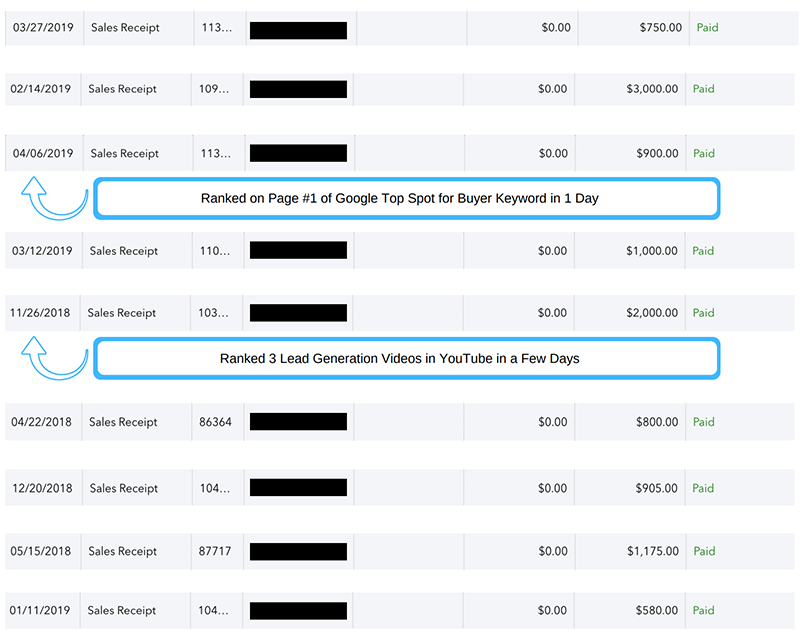Open the 04/06/2019 Sales Receipt row

[124, 154]
